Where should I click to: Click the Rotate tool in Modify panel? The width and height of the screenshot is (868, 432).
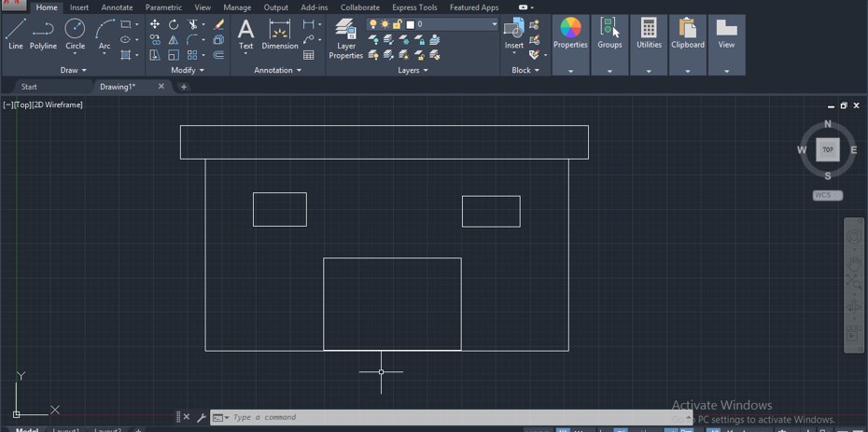(174, 24)
